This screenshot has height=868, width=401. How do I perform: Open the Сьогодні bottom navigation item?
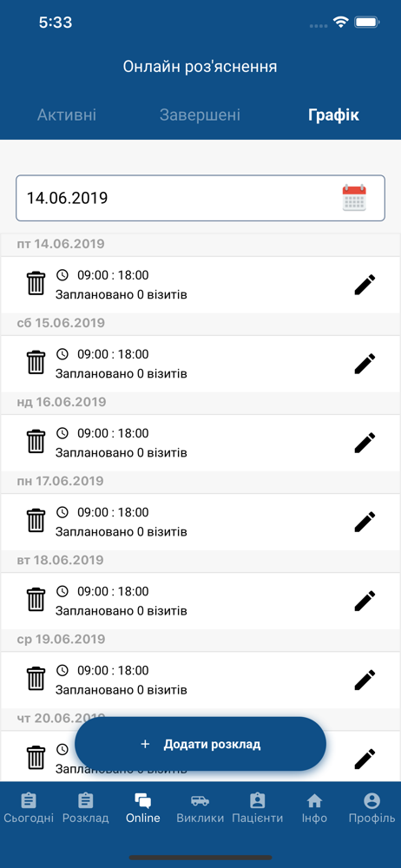[29, 808]
